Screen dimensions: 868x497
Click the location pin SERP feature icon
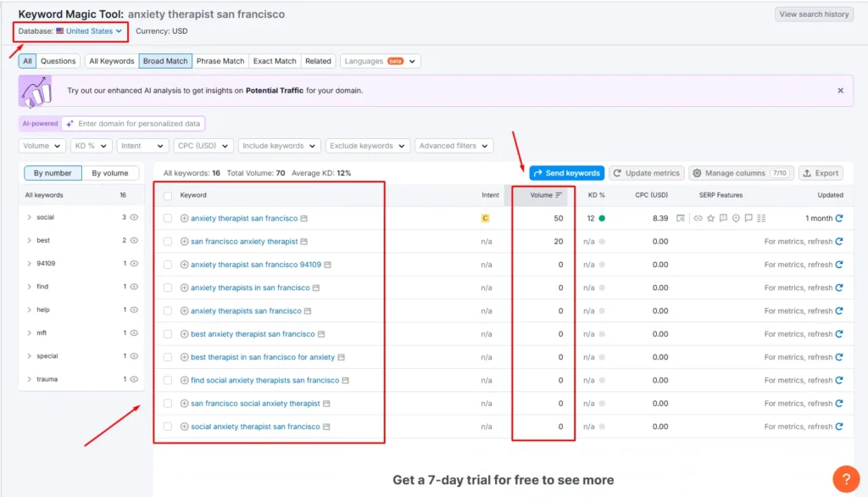point(736,218)
